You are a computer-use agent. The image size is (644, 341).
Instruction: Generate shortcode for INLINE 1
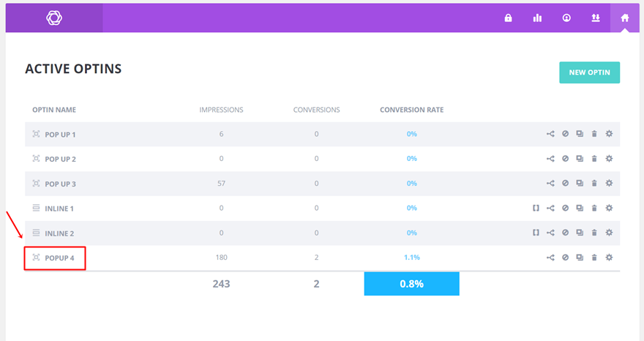pos(536,209)
